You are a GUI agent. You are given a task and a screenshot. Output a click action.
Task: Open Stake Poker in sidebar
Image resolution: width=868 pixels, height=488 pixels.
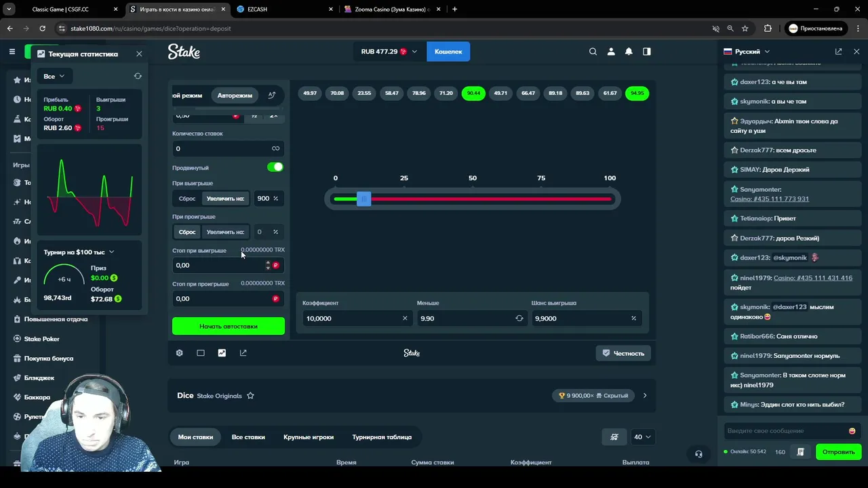pyautogui.click(x=42, y=339)
